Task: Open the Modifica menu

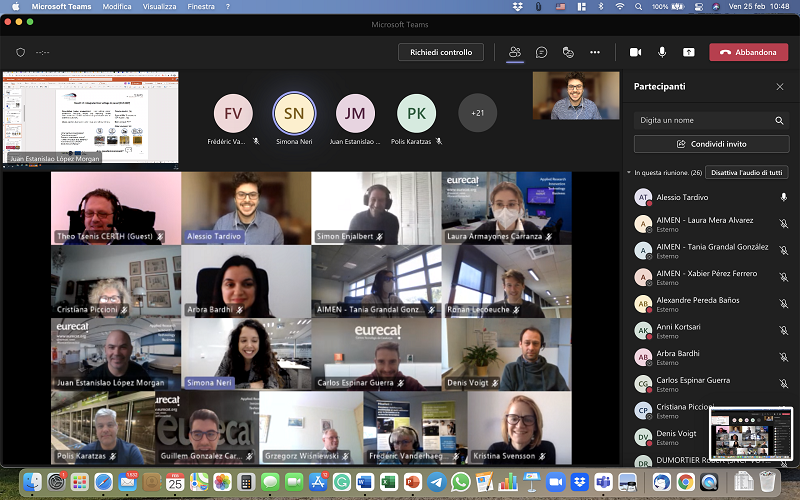Action: [116, 6]
